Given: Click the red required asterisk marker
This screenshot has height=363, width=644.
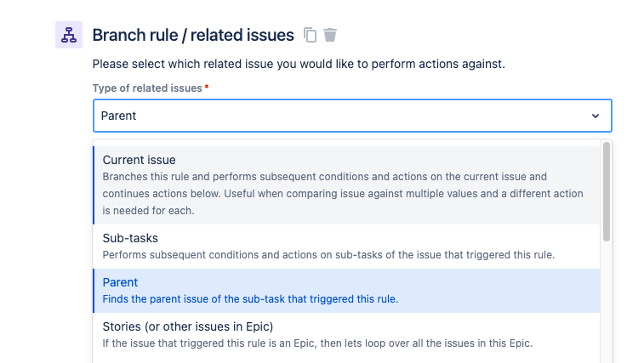Looking at the screenshot, I should pyautogui.click(x=207, y=87).
